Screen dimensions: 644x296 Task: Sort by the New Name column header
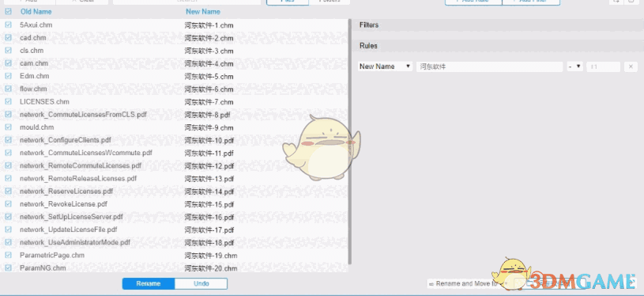203,12
